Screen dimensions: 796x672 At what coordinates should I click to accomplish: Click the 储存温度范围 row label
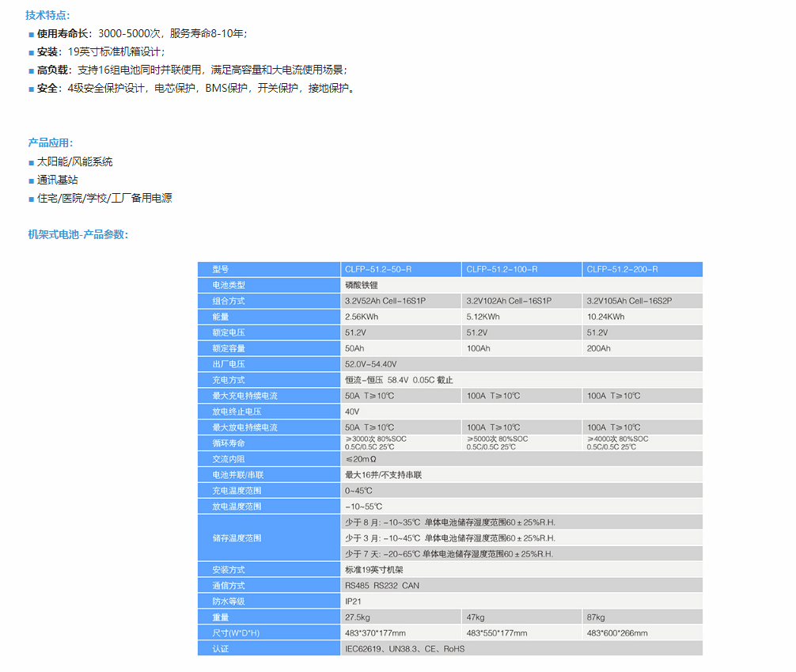[x=237, y=538]
